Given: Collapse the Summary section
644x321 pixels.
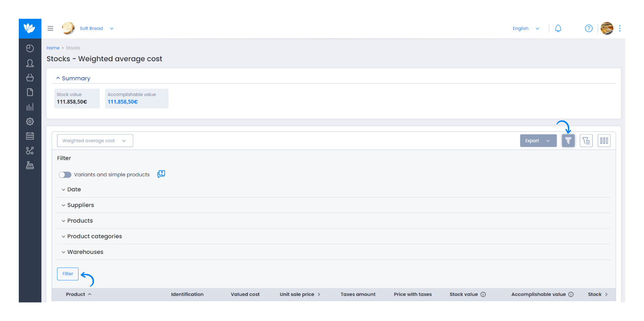Looking at the screenshot, I should (73, 78).
